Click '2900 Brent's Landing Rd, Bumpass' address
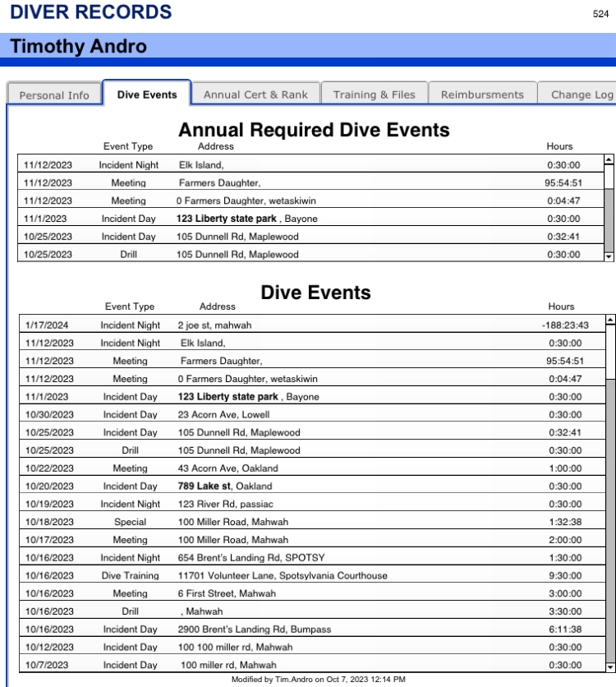The image size is (616, 687). (x=255, y=629)
